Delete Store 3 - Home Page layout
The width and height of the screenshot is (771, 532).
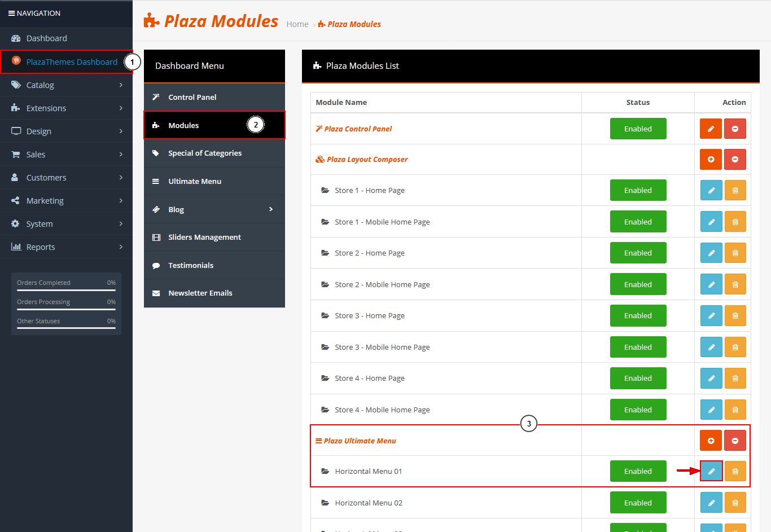click(735, 315)
